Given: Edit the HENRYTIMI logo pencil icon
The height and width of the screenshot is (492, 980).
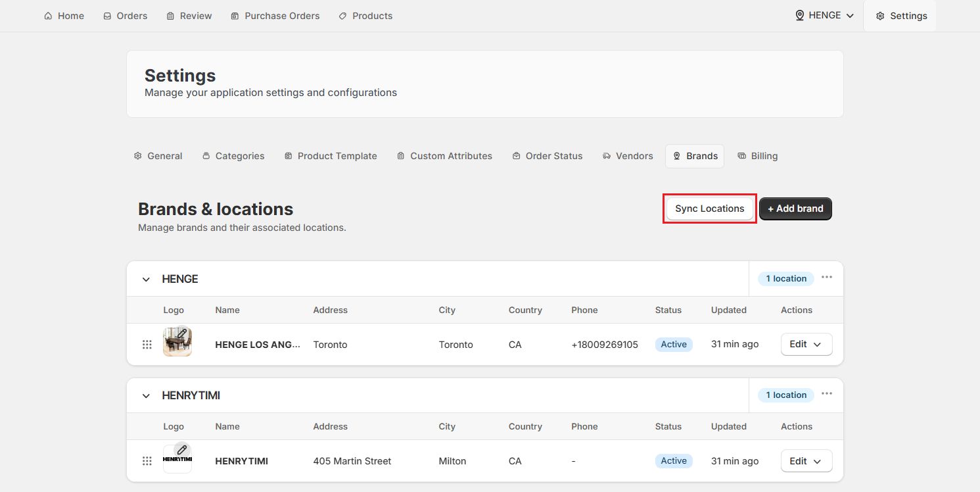Looking at the screenshot, I should (x=182, y=450).
